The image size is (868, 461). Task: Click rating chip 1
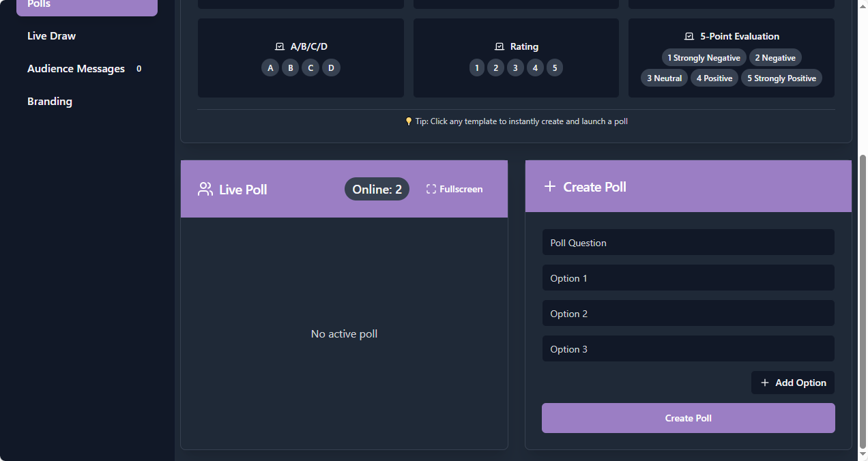pos(476,68)
